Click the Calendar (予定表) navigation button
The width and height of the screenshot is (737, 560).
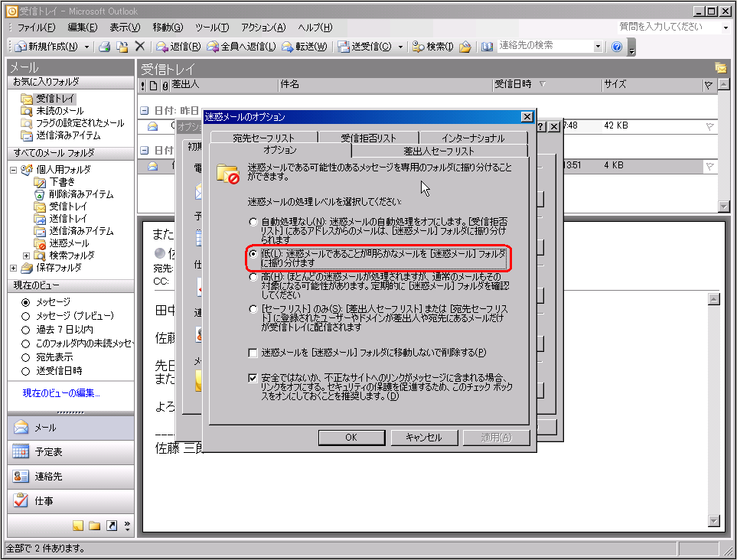[70, 452]
